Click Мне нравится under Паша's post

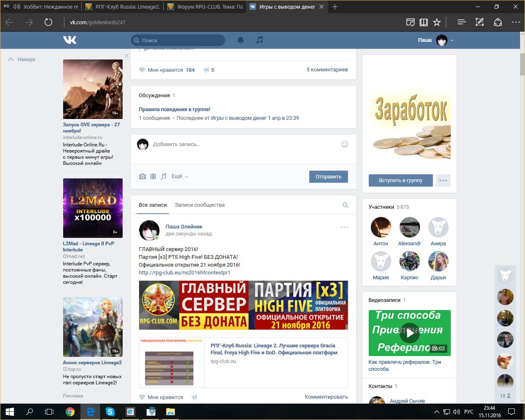click(161, 397)
